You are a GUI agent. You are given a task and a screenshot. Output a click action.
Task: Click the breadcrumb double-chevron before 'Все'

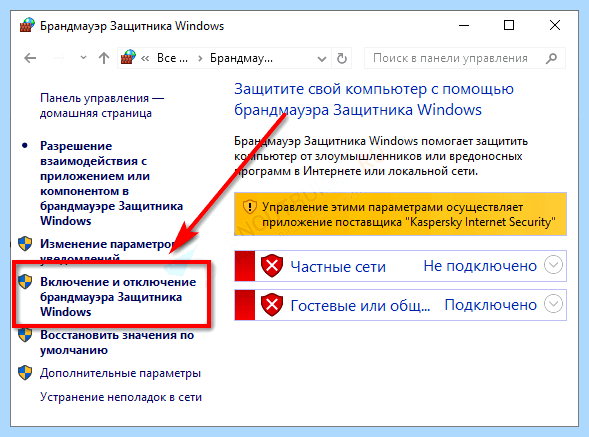pos(145,59)
